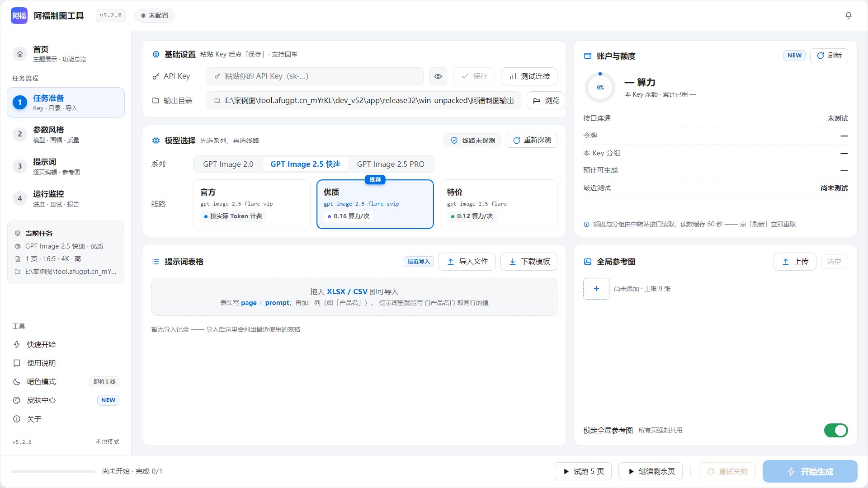Choose the 官方 route card
Screen dimensions: 868x488
coord(252,204)
